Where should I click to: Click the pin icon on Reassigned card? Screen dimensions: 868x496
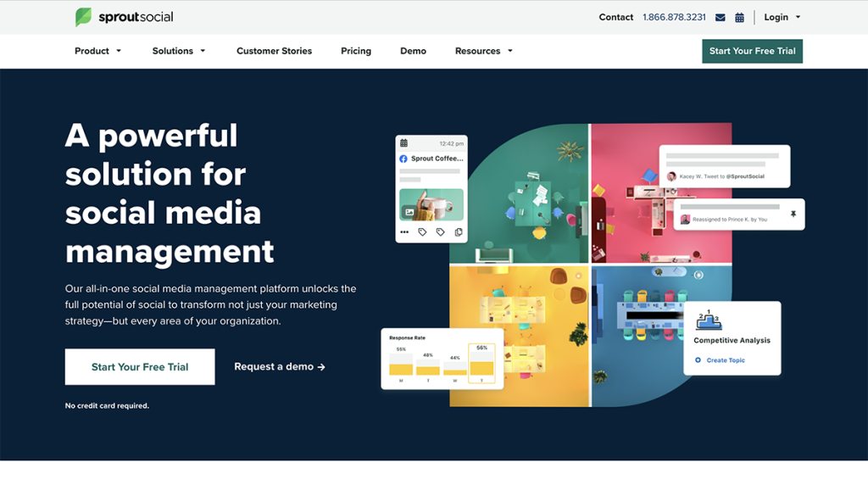[793, 215]
